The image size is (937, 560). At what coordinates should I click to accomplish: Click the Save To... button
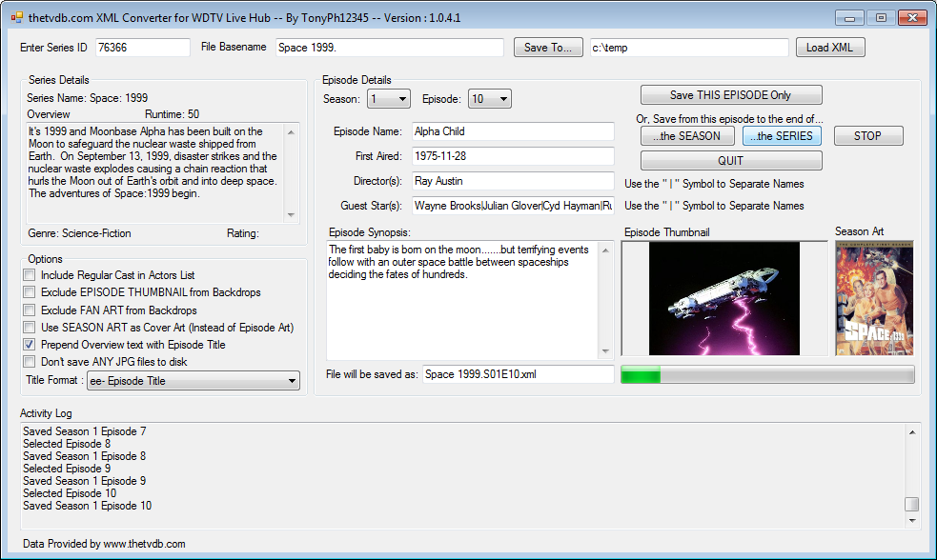548,48
